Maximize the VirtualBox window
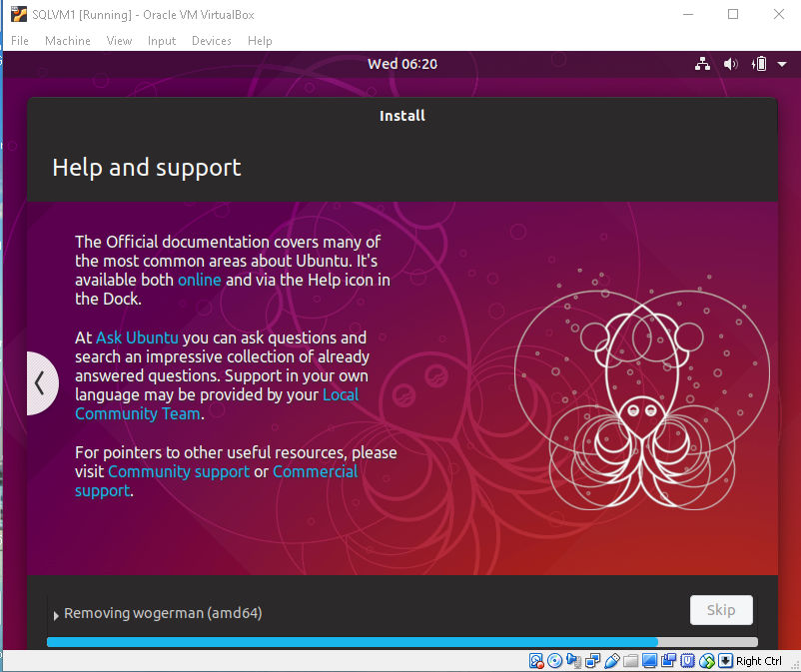The height and width of the screenshot is (672, 801). pyautogui.click(x=733, y=14)
